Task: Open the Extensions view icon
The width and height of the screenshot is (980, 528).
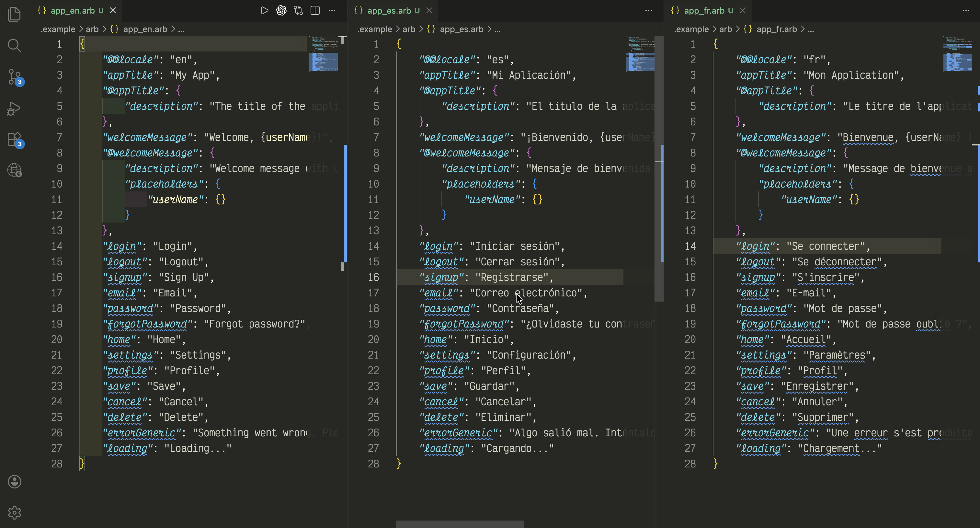Action: point(15,139)
